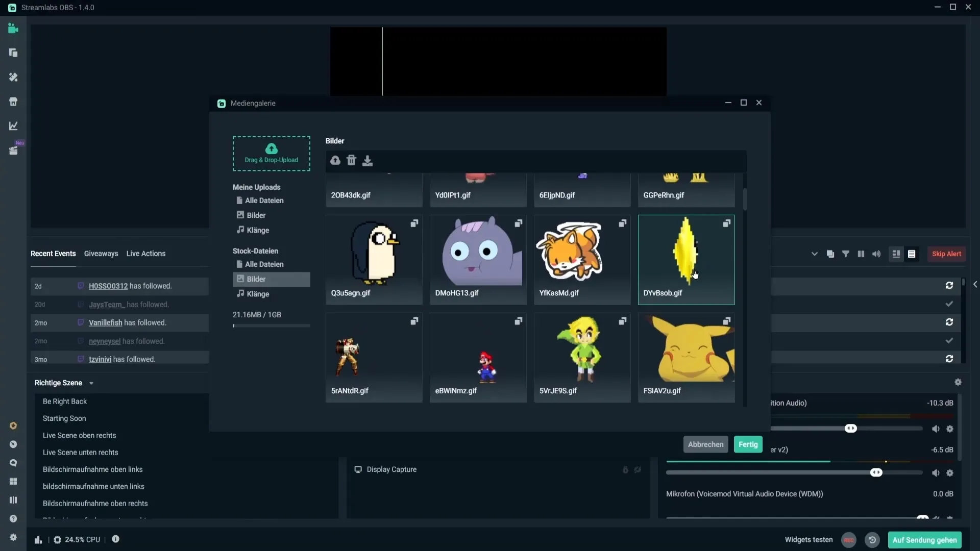Image resolution: width=980 pixels, height=551 pixels.
Task: Mute the -10.3 dB audio source
Action: [936, 429]
